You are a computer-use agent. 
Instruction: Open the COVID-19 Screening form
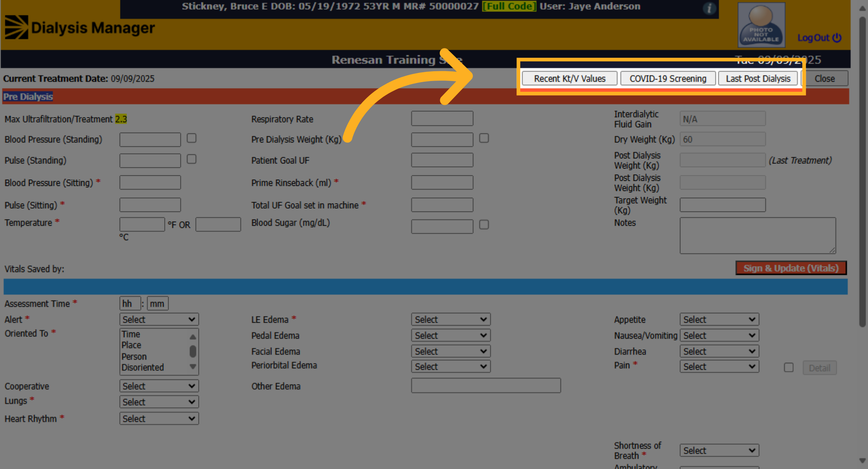[x=668, y=78]
